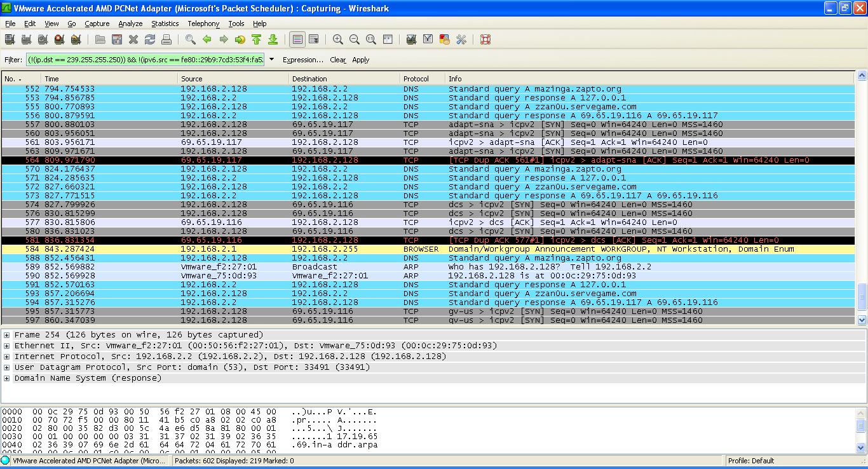Reset zoom to normal size icon
The image size is (868, 469).
point(371,39)
